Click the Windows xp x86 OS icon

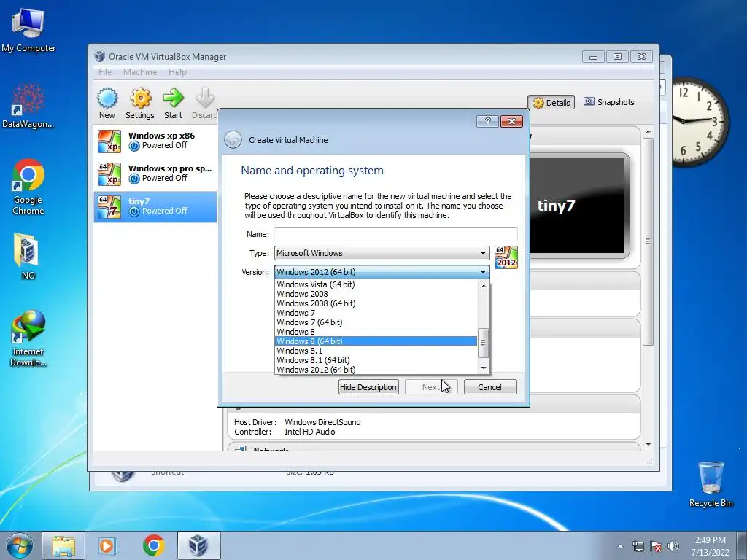click(x=109, y=141)
